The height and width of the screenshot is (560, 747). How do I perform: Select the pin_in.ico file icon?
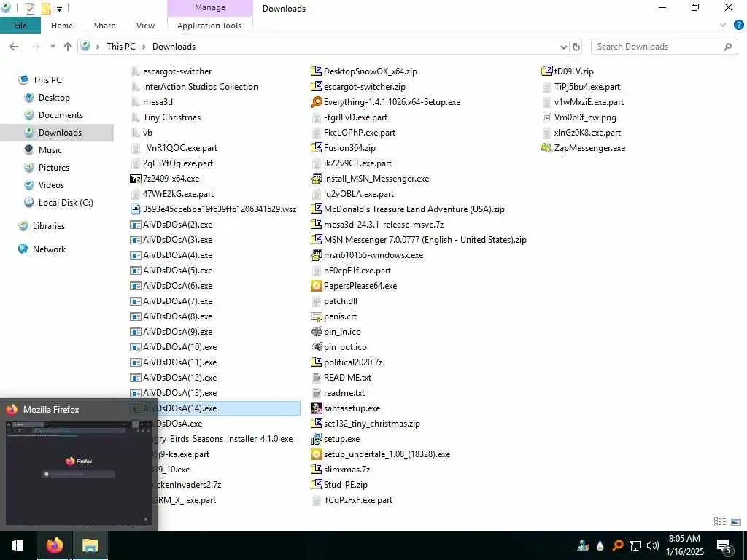pos(317,332)
